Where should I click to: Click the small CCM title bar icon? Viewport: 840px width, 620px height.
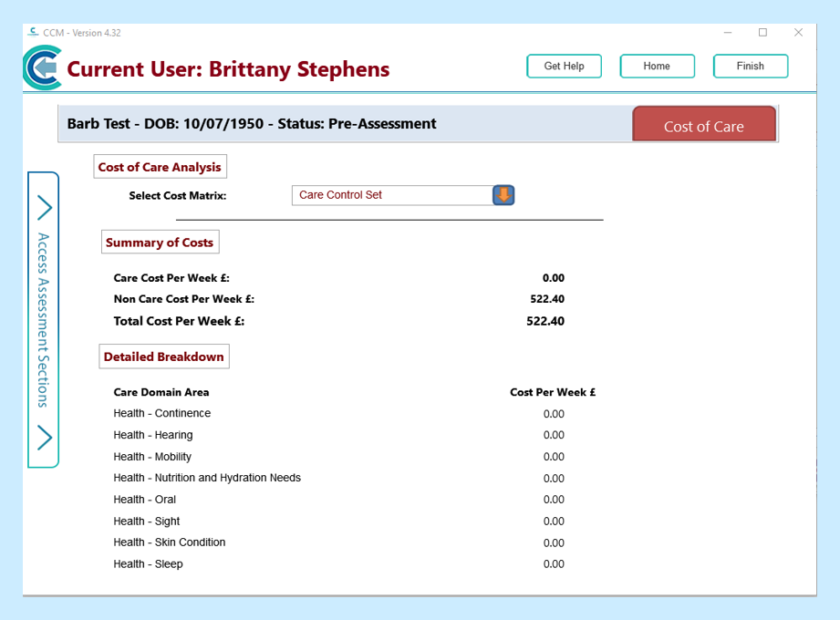click(33, 33)
